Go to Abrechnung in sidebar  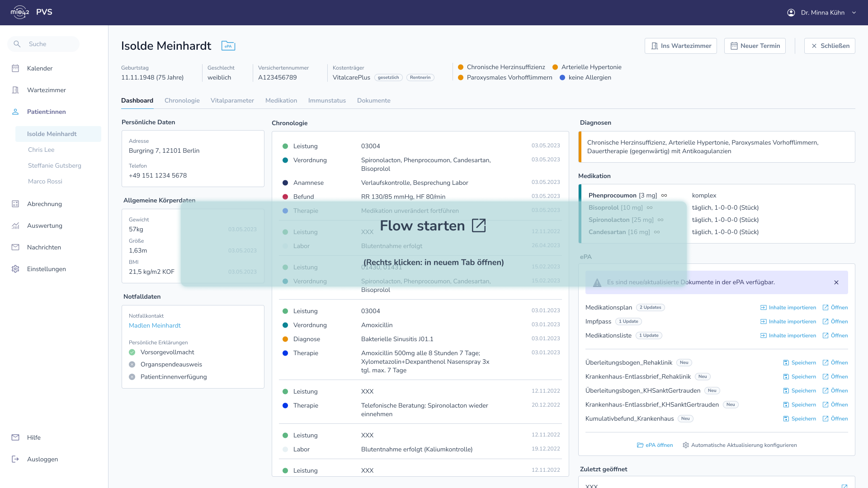click(x=44, y=204)
